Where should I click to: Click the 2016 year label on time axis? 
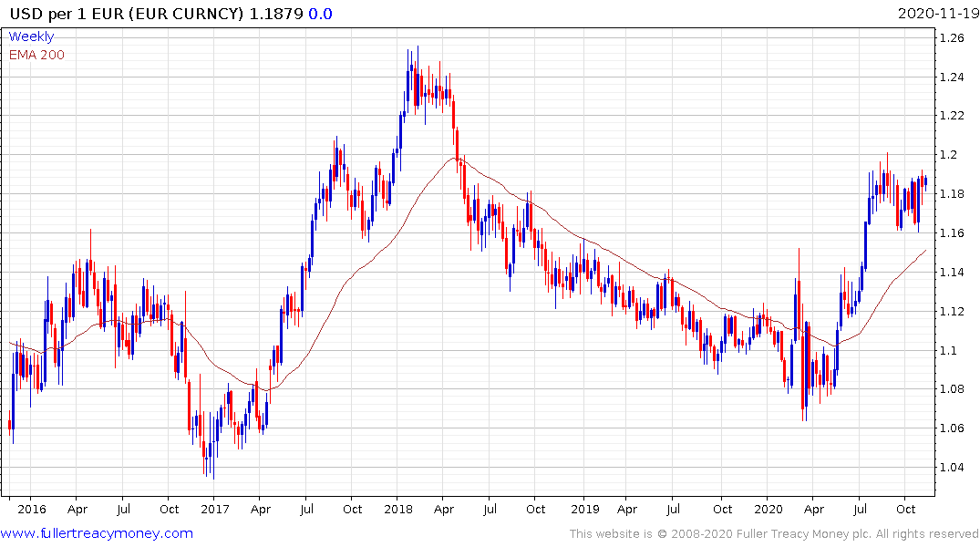click(32, 509)
